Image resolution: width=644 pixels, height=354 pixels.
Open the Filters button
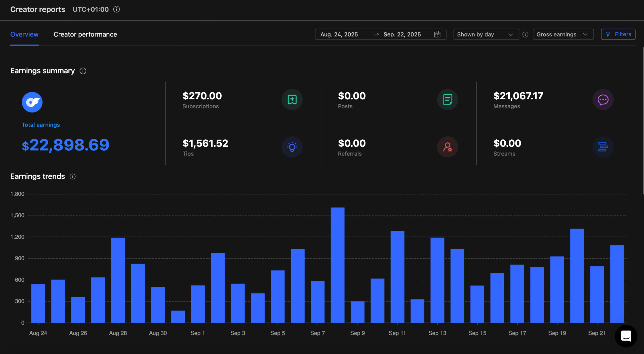tap(618, 34)
